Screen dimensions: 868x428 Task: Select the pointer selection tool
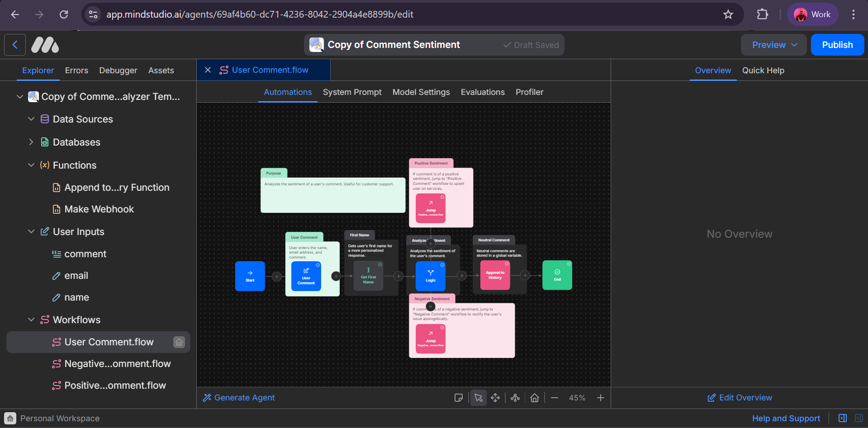(x=478, y=398)
